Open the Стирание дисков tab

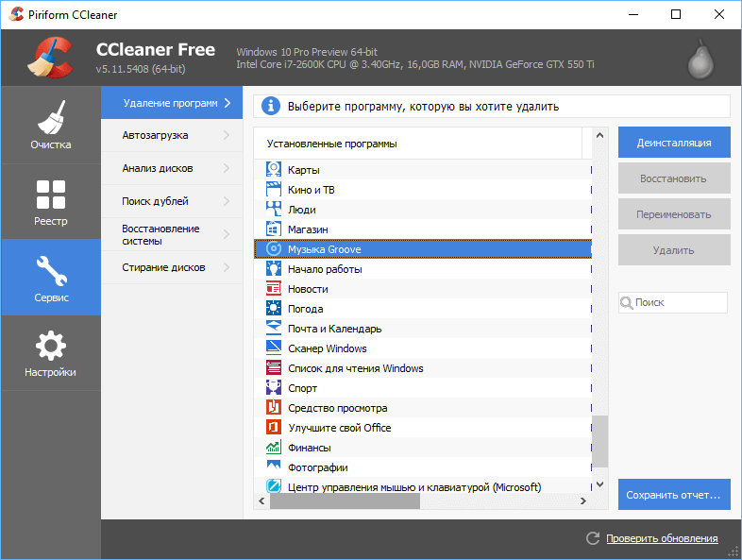point(172,267)
